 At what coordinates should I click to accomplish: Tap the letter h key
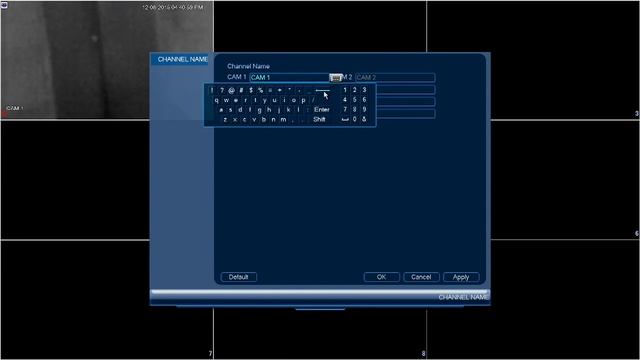(x=269, y=110)
